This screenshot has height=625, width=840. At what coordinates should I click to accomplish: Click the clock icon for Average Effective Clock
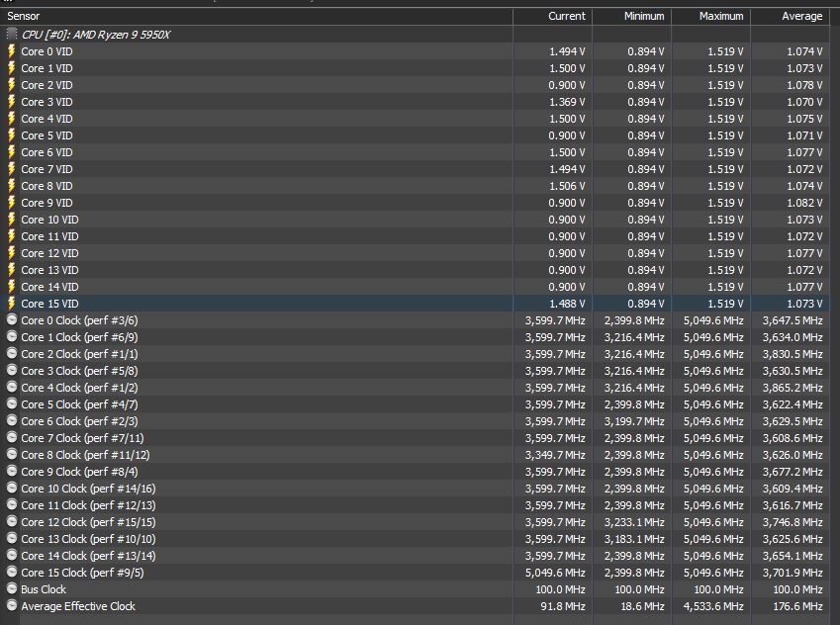(x=12, y=606)
